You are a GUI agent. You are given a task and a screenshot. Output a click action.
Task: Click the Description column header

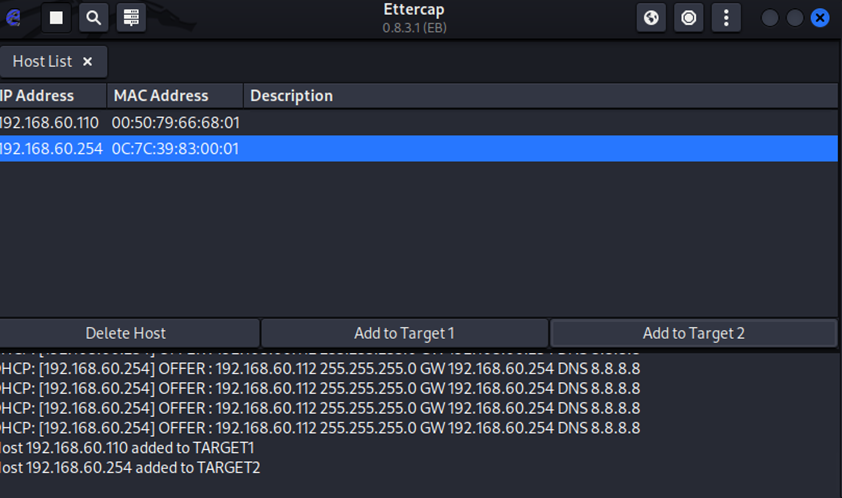pyautogui.click(x=540, y=96)
